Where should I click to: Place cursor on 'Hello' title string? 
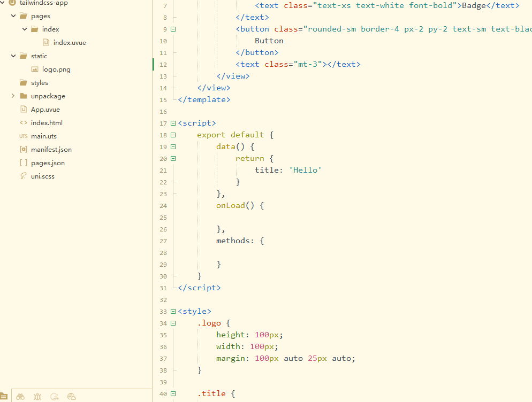[x=305, y=171]
